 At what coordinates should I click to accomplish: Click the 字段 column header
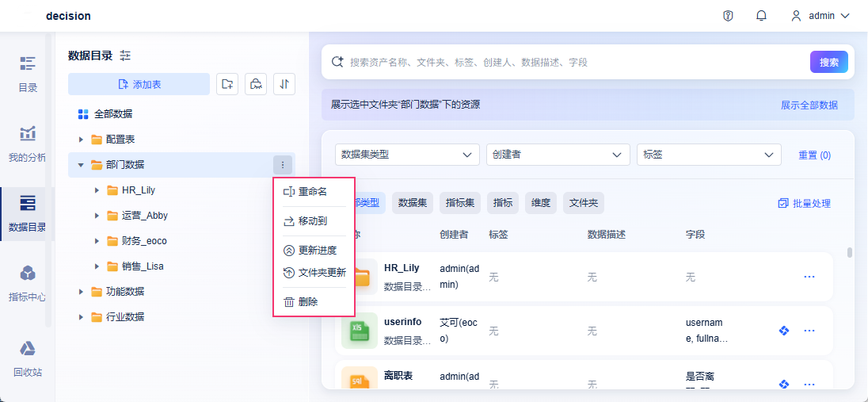coord(695,235)
